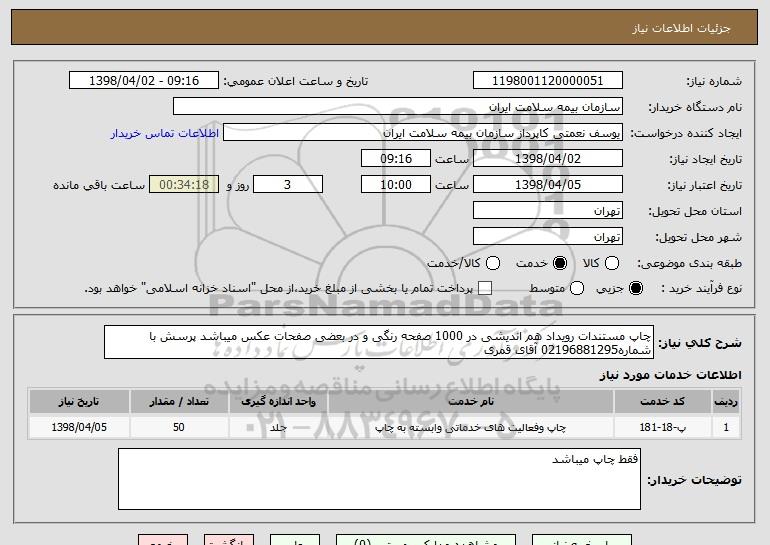Click delivery city field تهران

(x=548, y=237)
